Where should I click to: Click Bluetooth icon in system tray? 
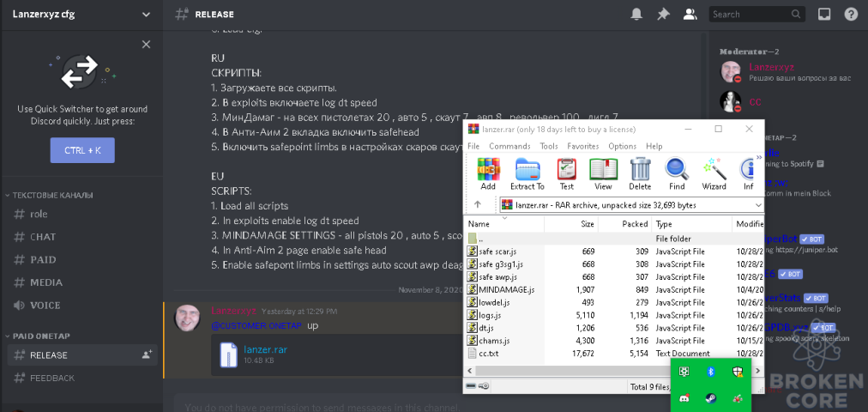[x=711, y=373]
